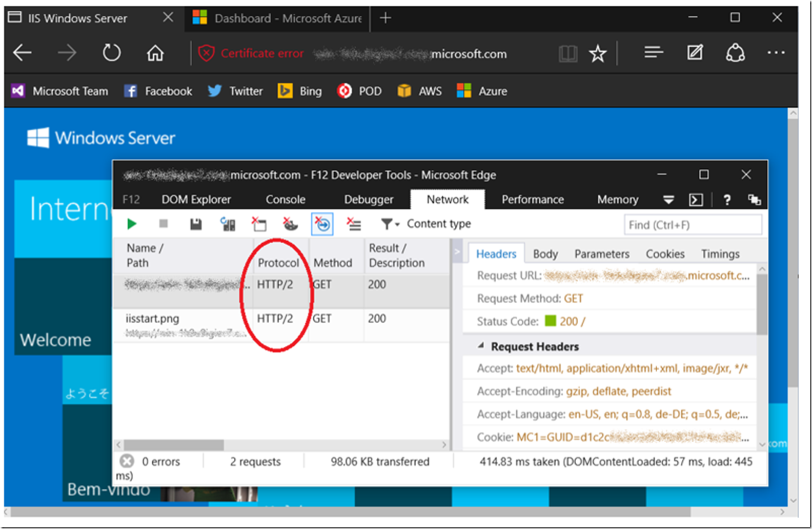
Task: Open the Facebook favorite
Action: coord(158,91)
